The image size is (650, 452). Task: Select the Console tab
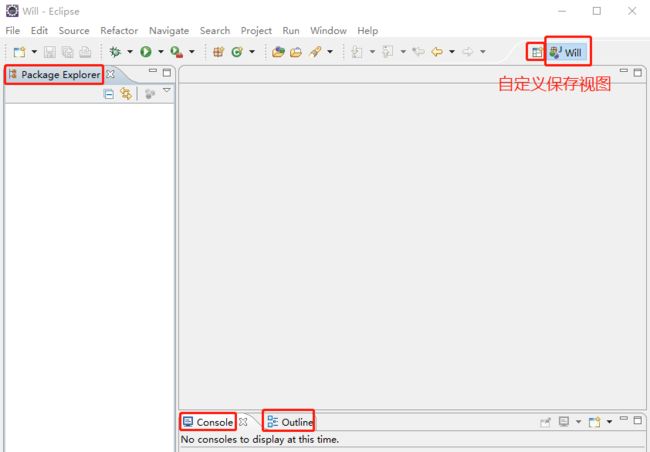click(208, 422)
